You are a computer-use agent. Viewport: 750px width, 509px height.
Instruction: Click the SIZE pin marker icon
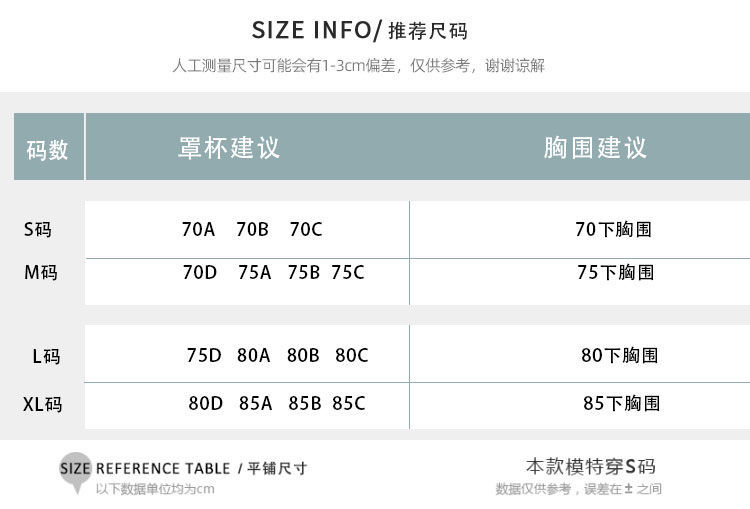75,472
